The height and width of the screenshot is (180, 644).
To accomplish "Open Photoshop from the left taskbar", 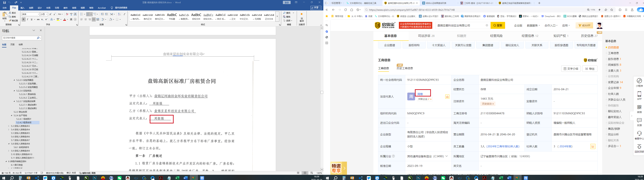I will pyautogui.click(x=95, y=178).
